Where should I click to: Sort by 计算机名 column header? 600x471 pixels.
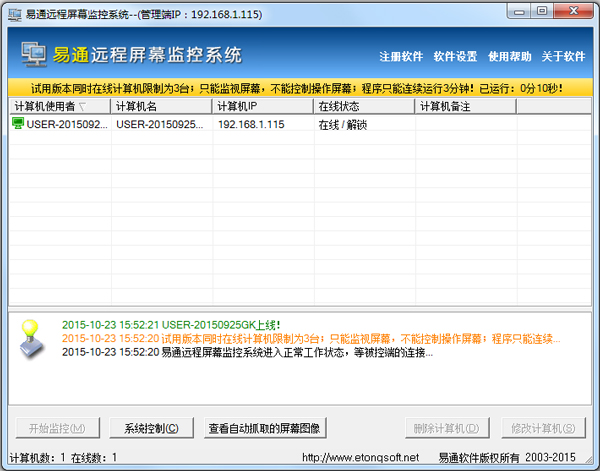point(160,105)
